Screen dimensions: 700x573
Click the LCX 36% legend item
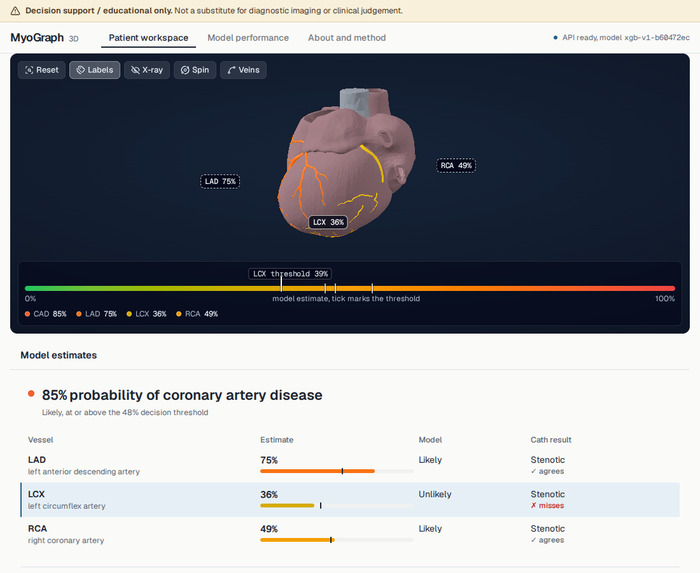(146, 314)
